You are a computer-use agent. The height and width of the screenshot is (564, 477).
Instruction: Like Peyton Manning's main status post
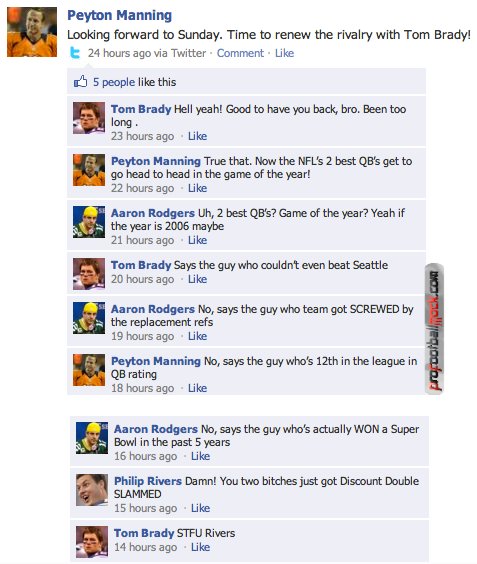click(284, 53)
